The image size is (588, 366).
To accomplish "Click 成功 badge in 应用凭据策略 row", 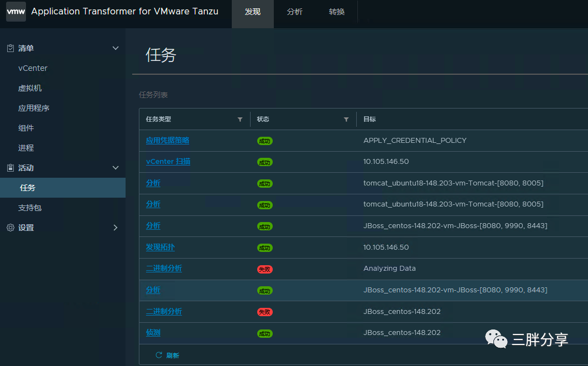I will (265, 141).
